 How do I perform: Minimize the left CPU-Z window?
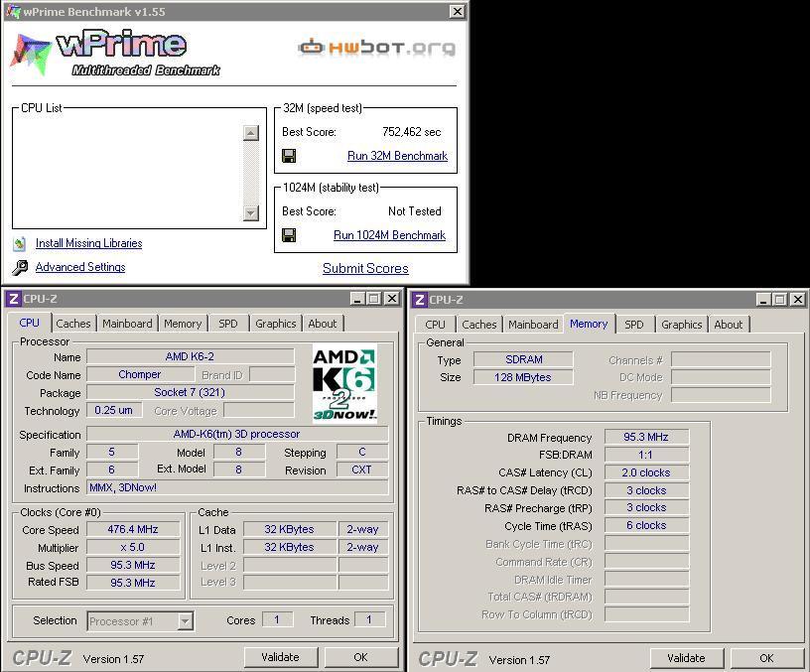click(357, 299)
